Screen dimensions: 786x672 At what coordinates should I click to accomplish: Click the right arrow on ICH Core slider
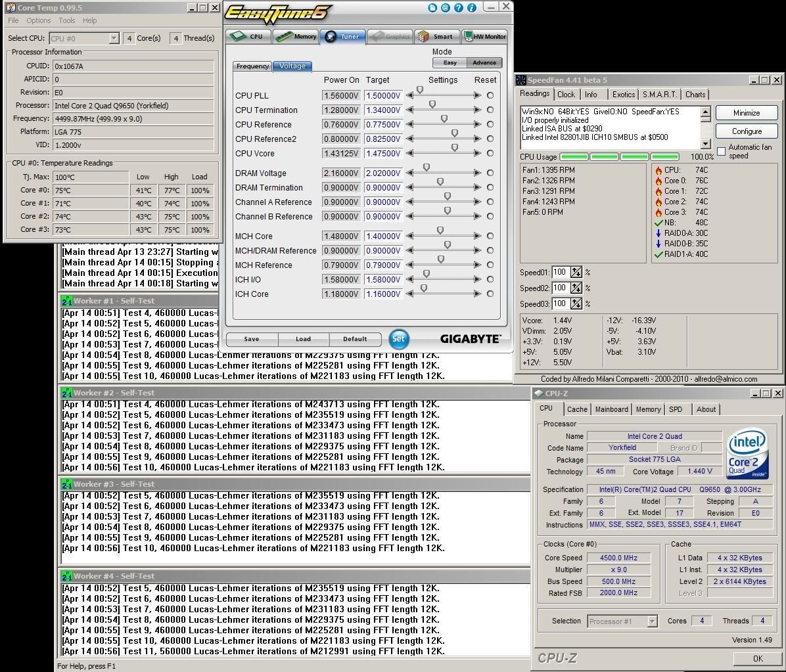pyautogui.click(x=477, y=294)
